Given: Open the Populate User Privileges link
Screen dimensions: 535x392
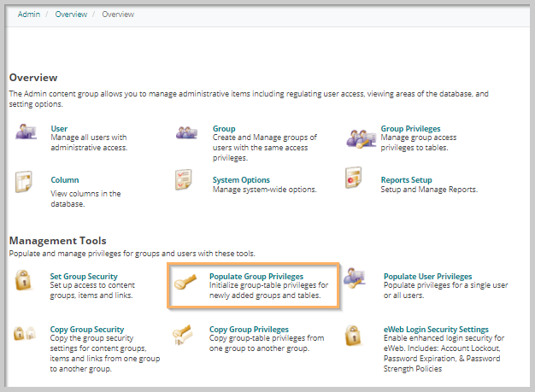Looking at the screenshot, I should 427,276.
